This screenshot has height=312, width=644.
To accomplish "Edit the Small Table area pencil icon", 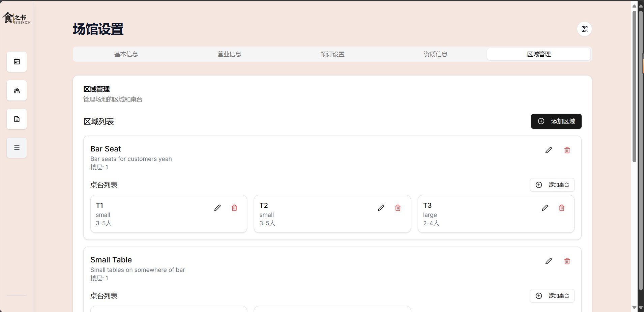I will (x=548, y=261).
